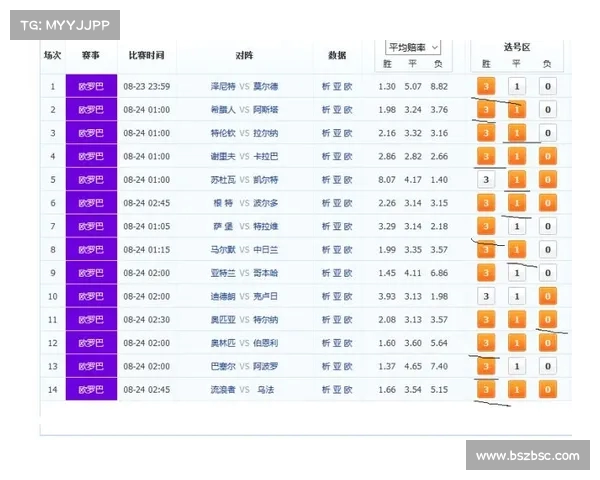Screen dimensions: 600x480
Task: Select the 1 pick for match 7 萨堡
Action: (517, 227)
